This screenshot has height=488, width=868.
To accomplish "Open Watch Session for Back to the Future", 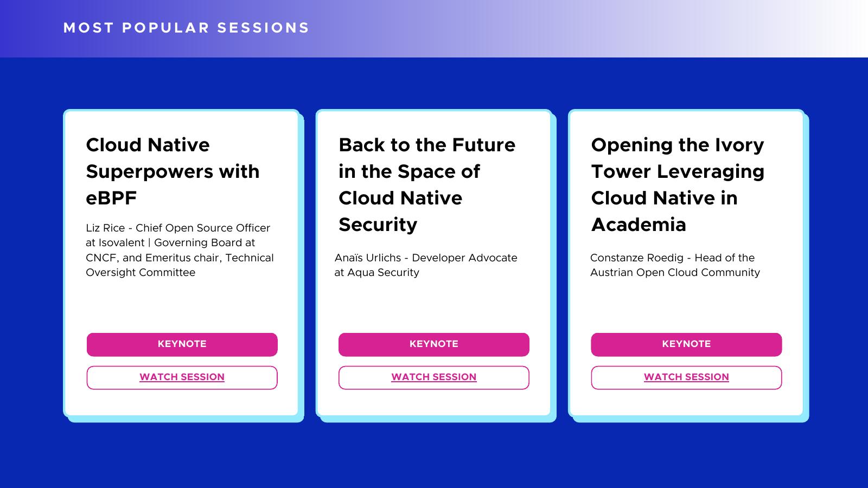I will (x=433, y=377).
